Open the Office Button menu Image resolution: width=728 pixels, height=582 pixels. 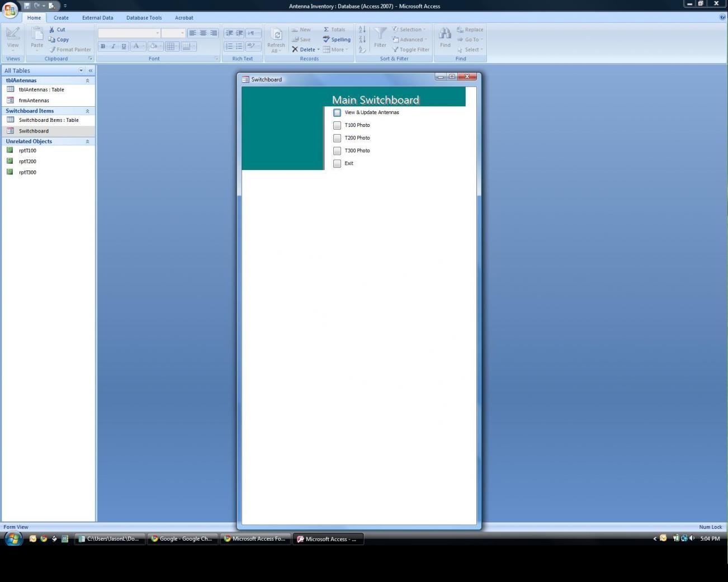pos(10,9)
